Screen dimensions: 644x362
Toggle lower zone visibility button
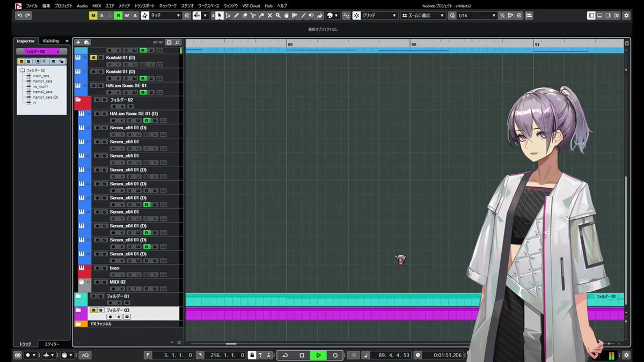pos(600,16)
